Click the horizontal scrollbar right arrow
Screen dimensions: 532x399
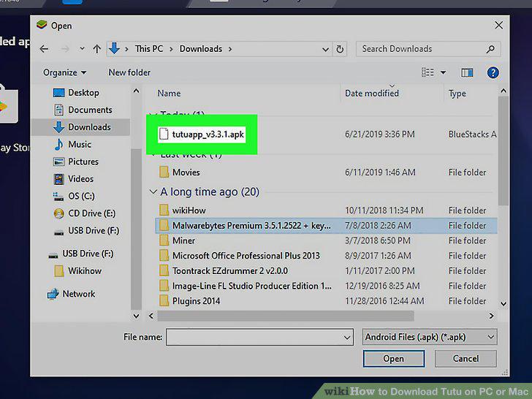click(x=491, y=316)
